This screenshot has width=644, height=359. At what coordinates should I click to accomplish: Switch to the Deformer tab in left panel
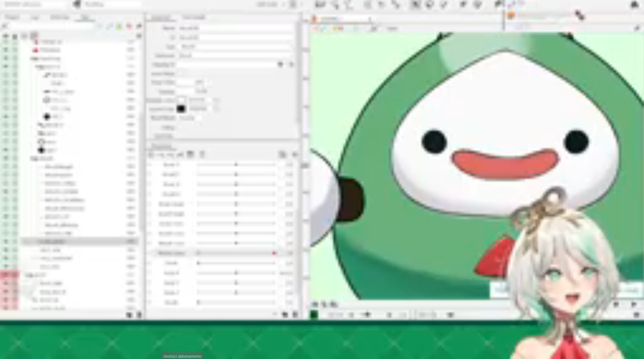[x=59, y=17]
